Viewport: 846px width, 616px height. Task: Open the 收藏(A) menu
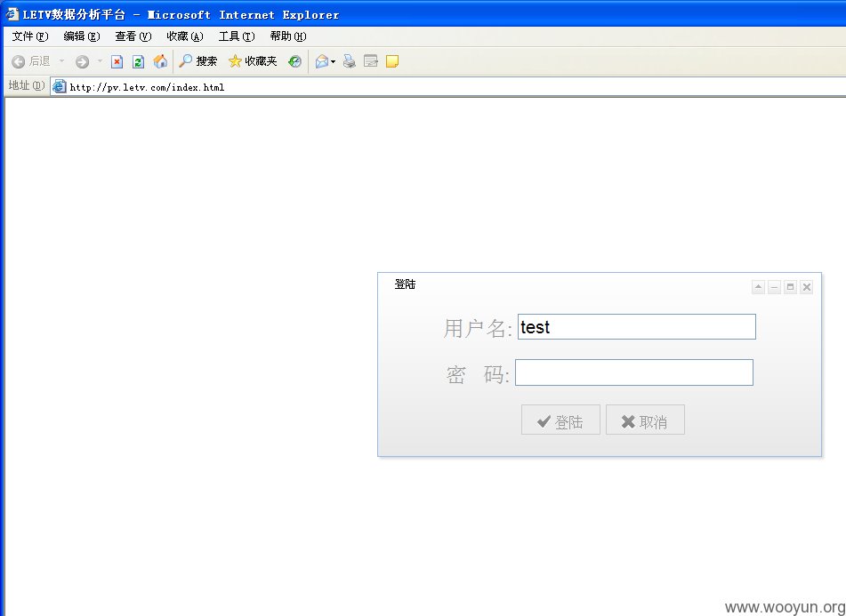185,36
